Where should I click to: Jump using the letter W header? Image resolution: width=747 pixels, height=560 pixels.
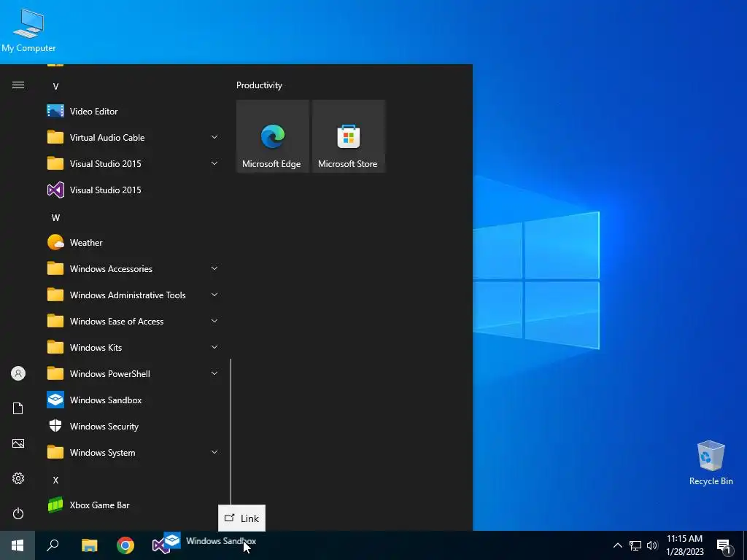click(55, 217)
